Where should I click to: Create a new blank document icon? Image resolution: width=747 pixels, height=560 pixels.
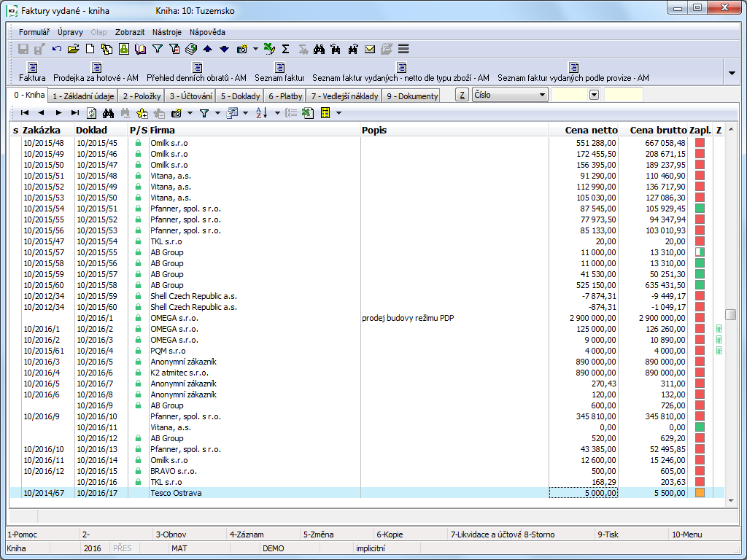[x=90, y=49]
